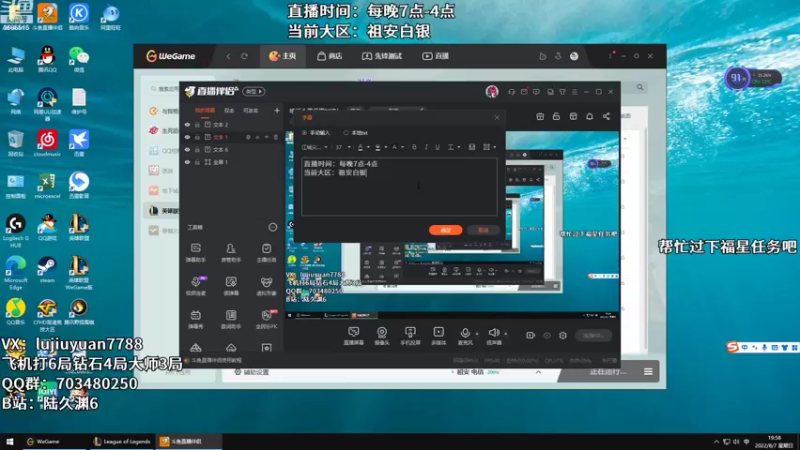Open the 房管助手 tool icon
This screenshot has width=800, height=450.
231,252
